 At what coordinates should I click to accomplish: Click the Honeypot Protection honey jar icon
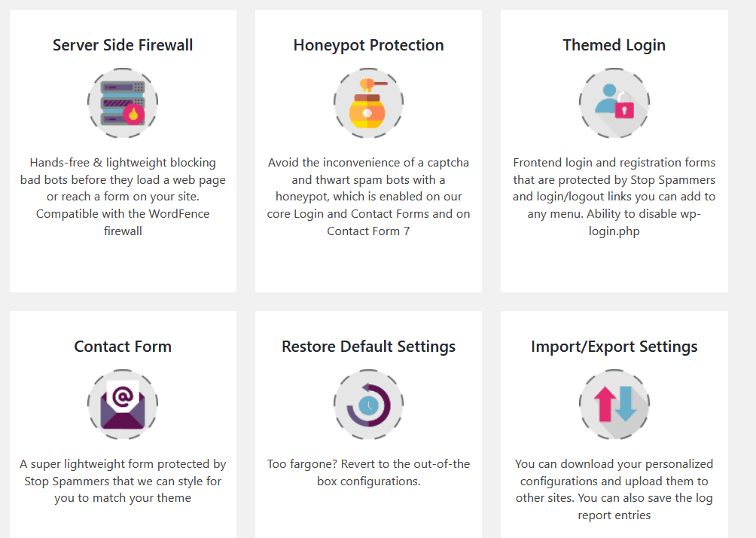(368, 103)
